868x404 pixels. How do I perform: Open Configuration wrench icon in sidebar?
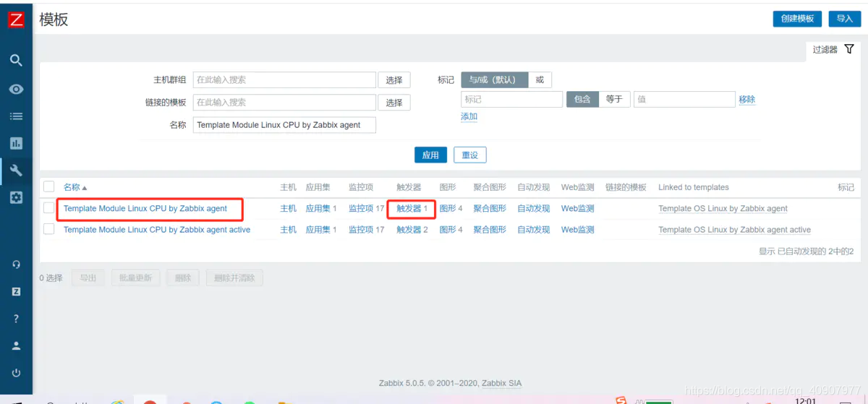click(16, 171)
